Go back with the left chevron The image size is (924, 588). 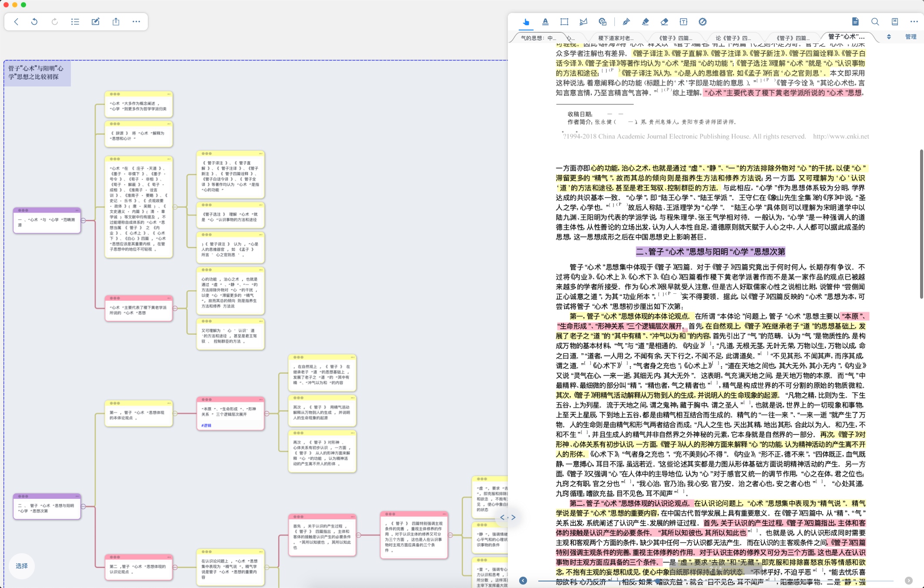(x=16, y=22)
